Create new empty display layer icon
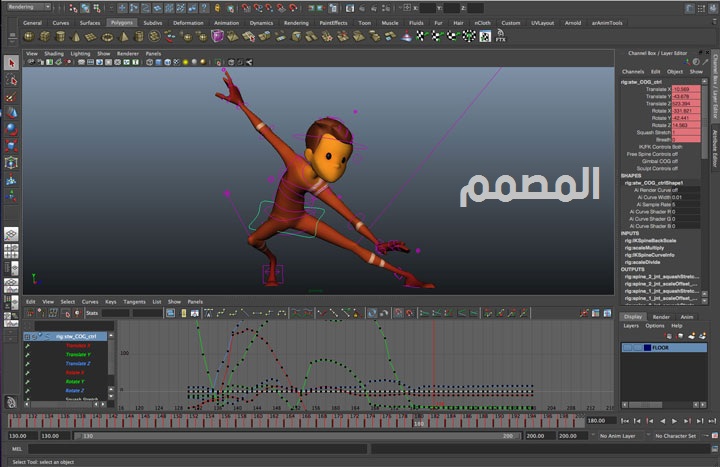 [x=692, y=336]
